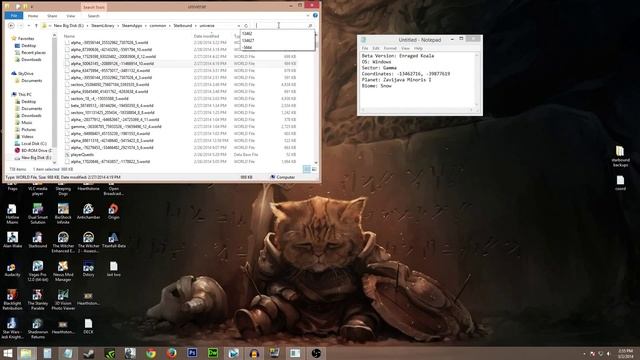Screen dimensions: 640x360
Task: Open the chevron after common in the breadcrumb
Action: [170, 25]
